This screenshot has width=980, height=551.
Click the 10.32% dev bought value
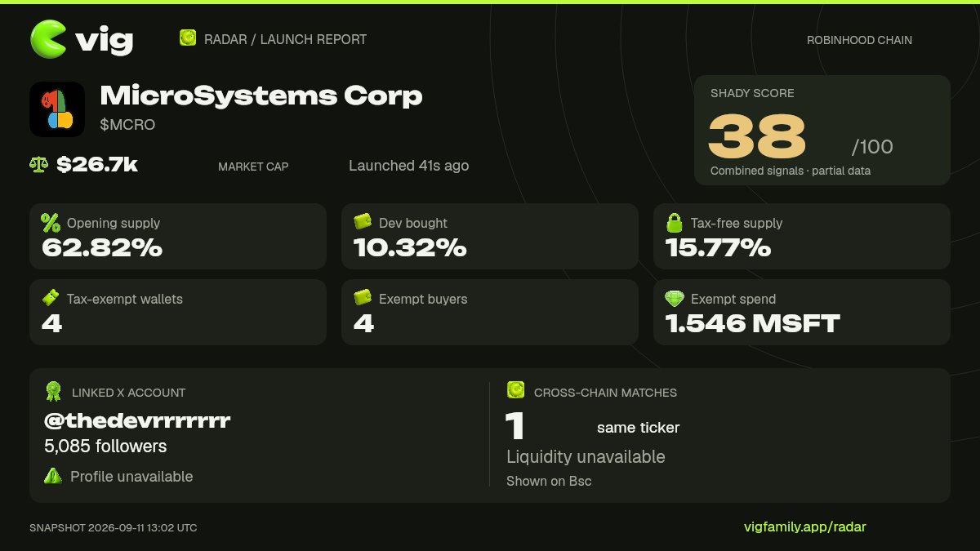pyautogui.click(x=410, y=247)
